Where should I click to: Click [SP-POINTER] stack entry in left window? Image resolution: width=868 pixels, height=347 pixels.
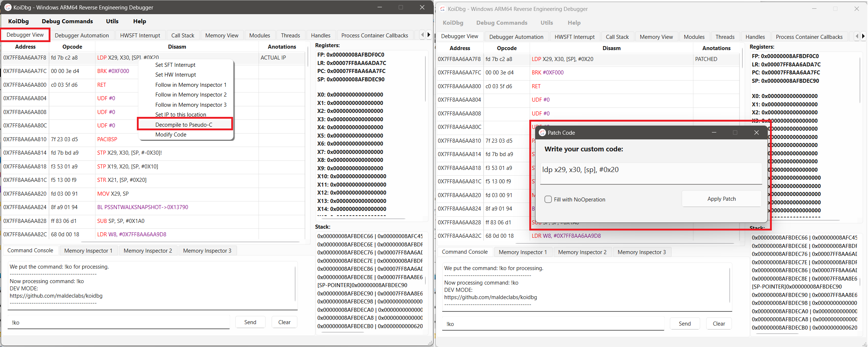coord(362,285)
